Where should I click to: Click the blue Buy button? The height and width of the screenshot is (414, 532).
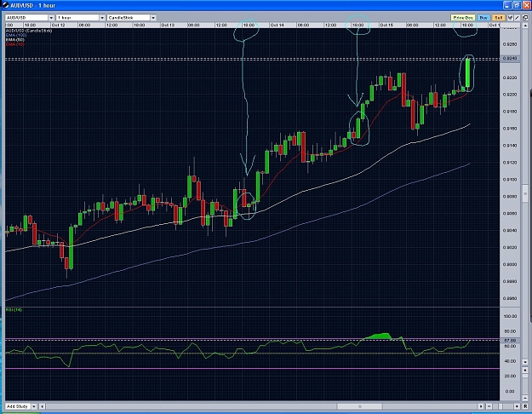pyautogui.click(x=483, y=18)
